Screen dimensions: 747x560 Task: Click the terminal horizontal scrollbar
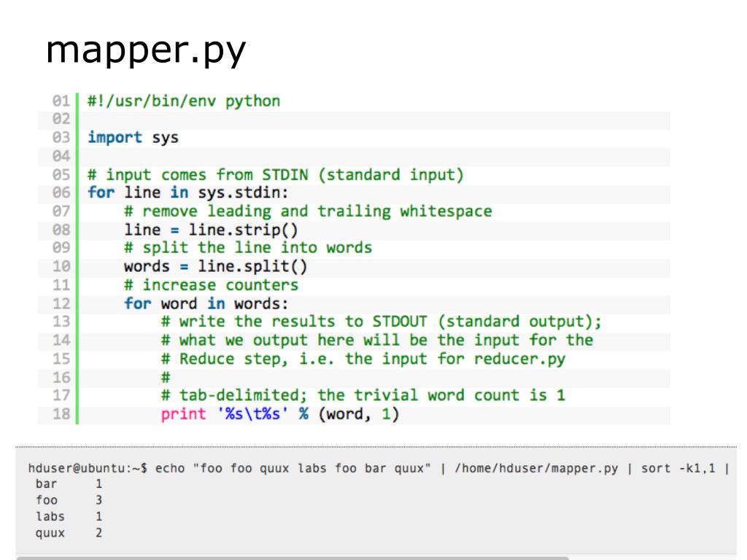click(293, 558)
